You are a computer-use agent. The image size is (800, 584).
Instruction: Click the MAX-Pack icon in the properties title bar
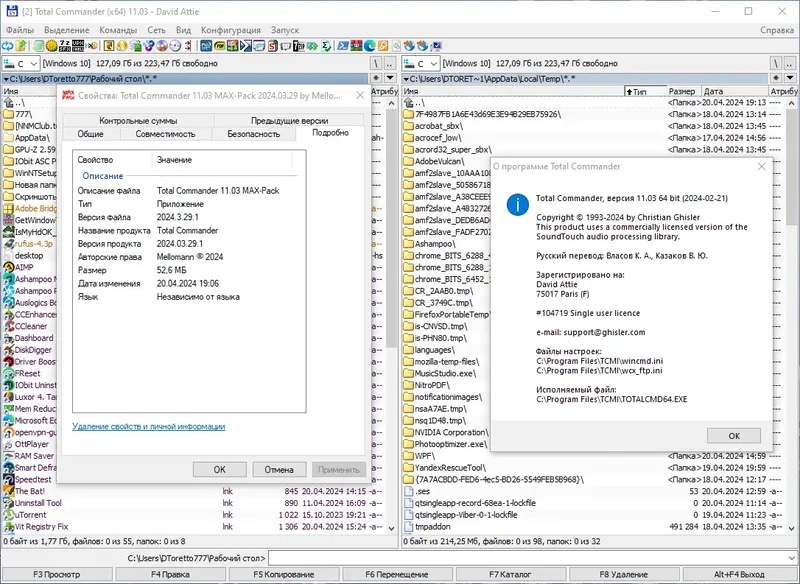68,95
